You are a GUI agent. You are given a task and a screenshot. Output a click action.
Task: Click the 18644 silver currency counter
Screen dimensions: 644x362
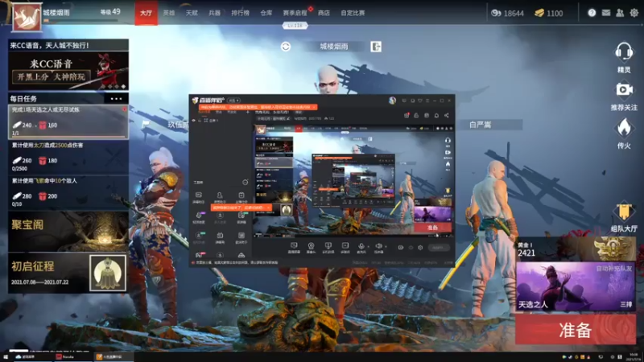(x=508, y=13)
